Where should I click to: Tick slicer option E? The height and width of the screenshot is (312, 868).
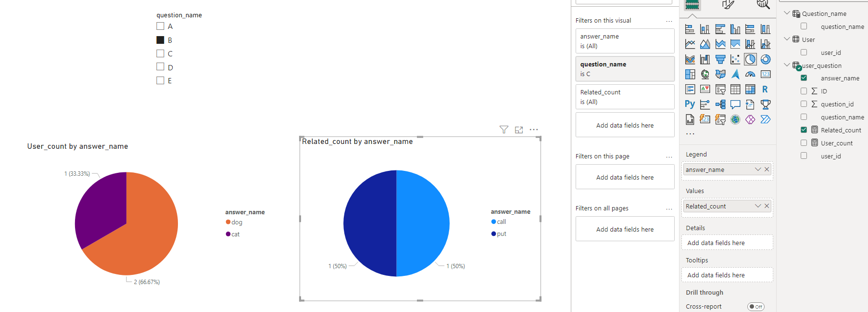(x=160, y=80)
